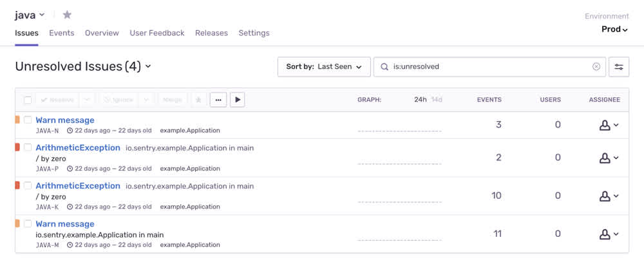The image size is (644, 260).
Task: Open the search filter sliders button
Action: [x=619, y=66]
